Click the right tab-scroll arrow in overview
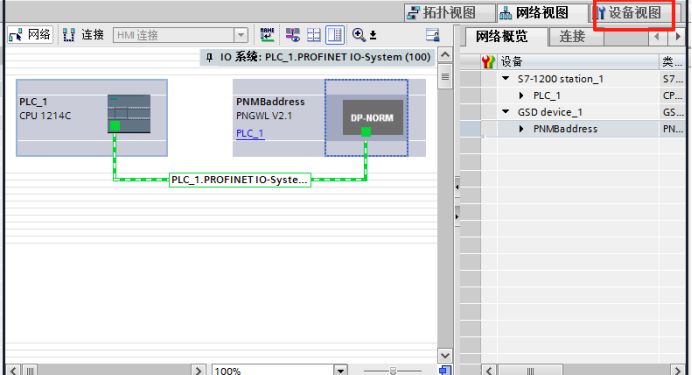Image resolution: width=692 pixels, height=375 pixels. point(678,37)
